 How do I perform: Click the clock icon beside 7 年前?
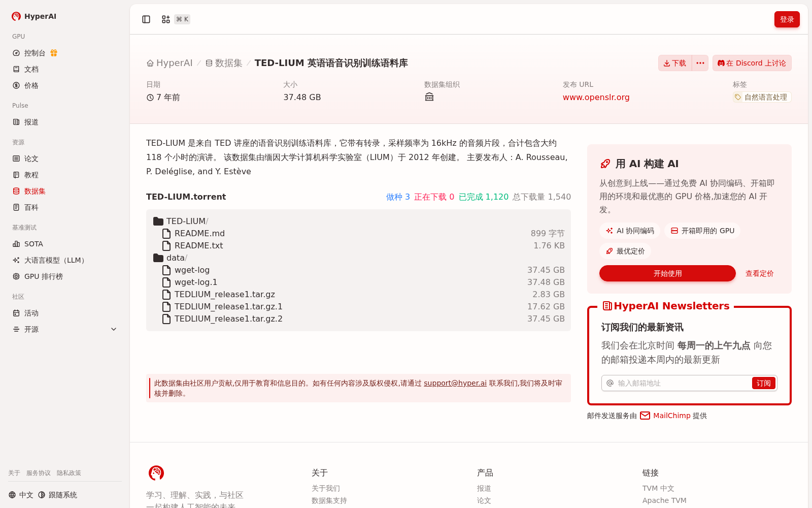150,98
